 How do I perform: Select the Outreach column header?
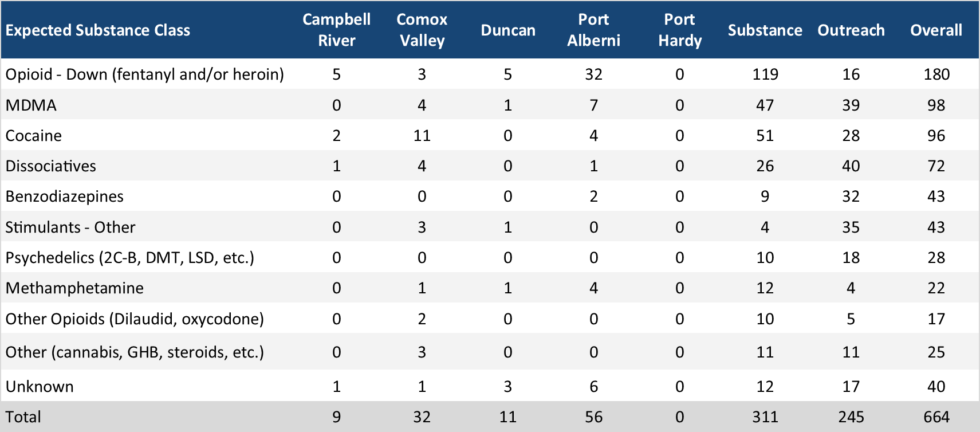click(x=851, y=30)
